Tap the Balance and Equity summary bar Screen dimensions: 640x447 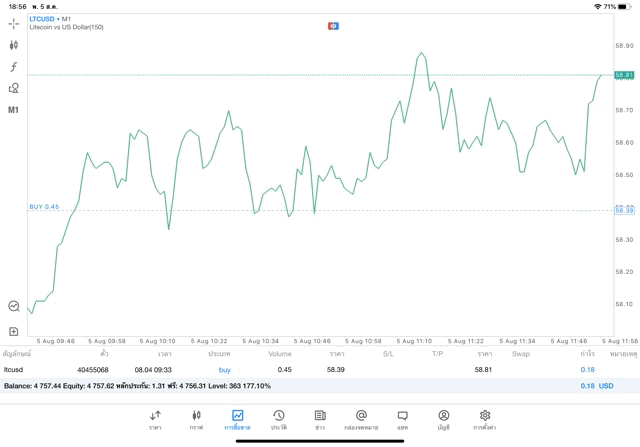320,386
